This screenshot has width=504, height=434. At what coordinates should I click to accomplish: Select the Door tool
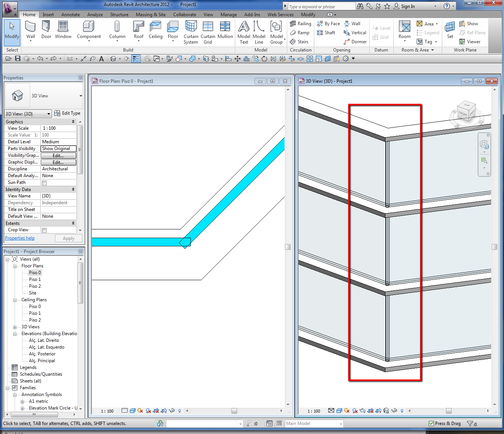point(46,30)
